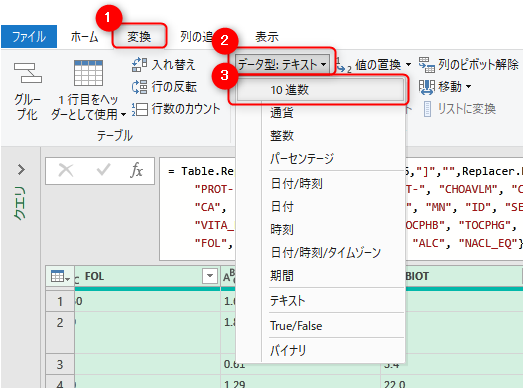
Task: Click cell value 22.0 in row 4
Action: click(395, 384)
